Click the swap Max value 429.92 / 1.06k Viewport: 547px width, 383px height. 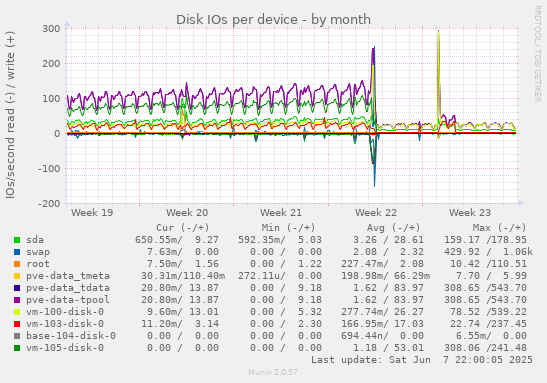(488, 252)
